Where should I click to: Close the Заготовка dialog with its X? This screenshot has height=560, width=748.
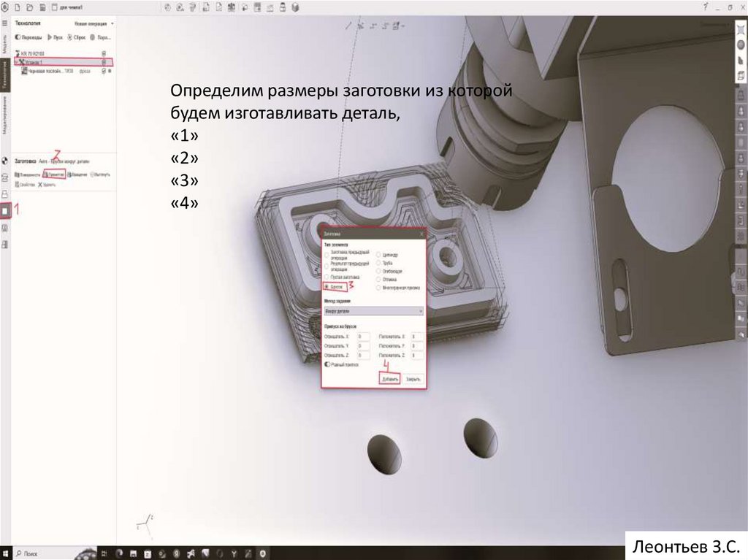[421, 234]
